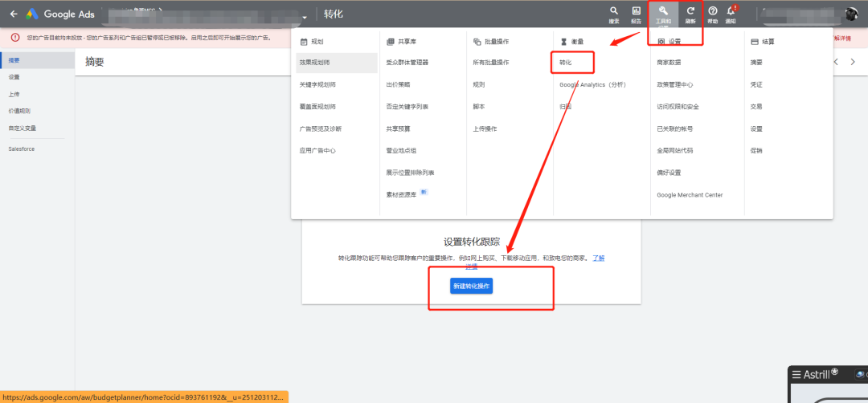Click the user profile avatar
The height and width of the screenshot is (403, 868).
[x=851, y=14]
